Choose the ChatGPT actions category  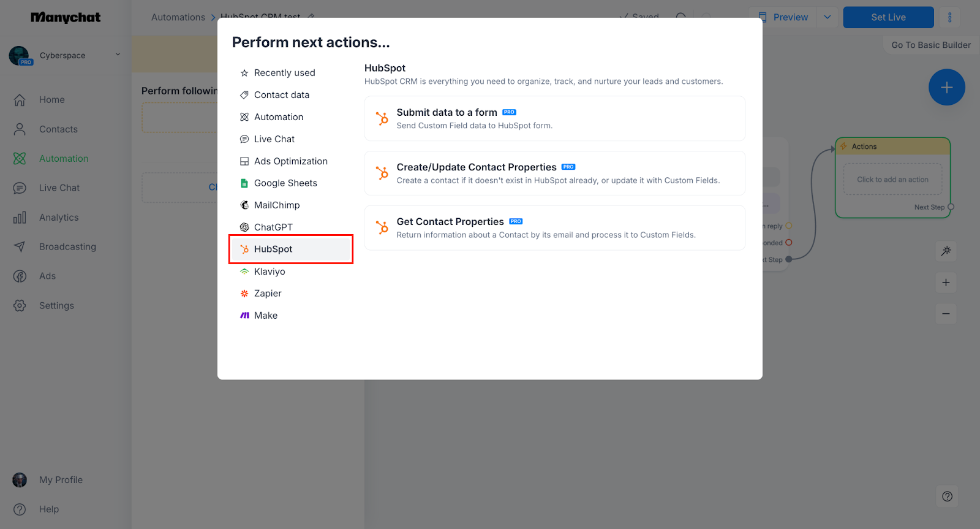(x=273, y=227)
